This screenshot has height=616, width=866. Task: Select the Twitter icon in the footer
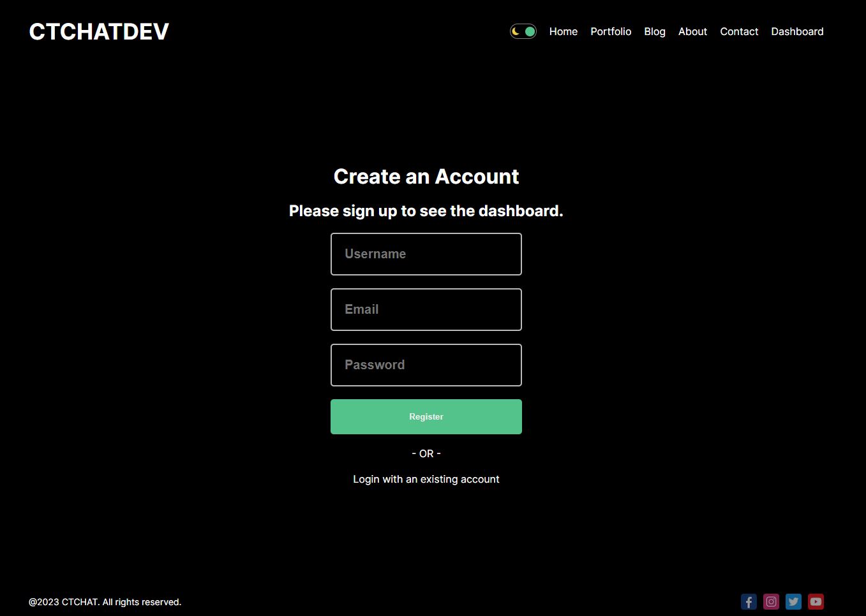click(793, 601)
